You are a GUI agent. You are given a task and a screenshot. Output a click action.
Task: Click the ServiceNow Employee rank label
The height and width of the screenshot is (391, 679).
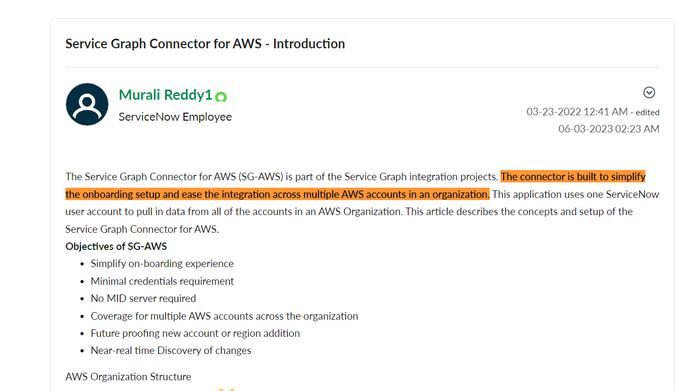point(175,117)
